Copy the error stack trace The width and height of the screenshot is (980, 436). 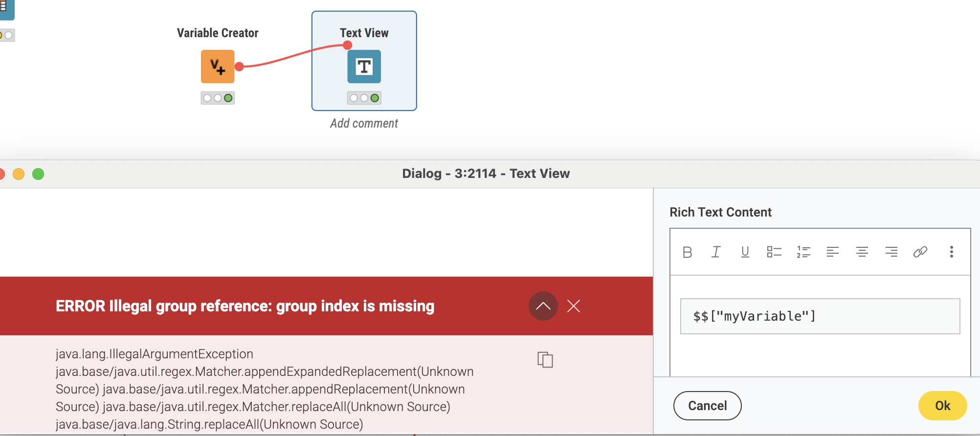tap(545, 360)
